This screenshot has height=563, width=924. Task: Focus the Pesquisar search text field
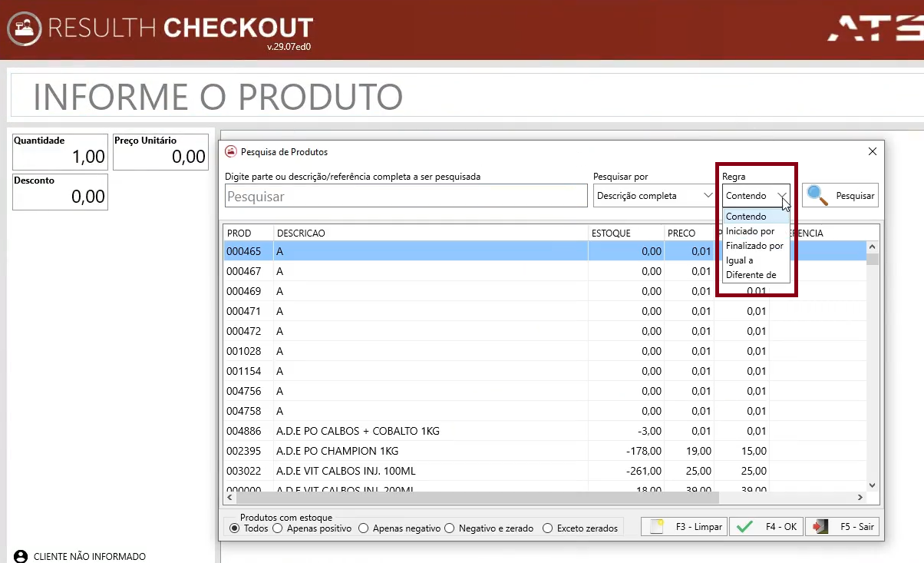click(x=406, y=196)
